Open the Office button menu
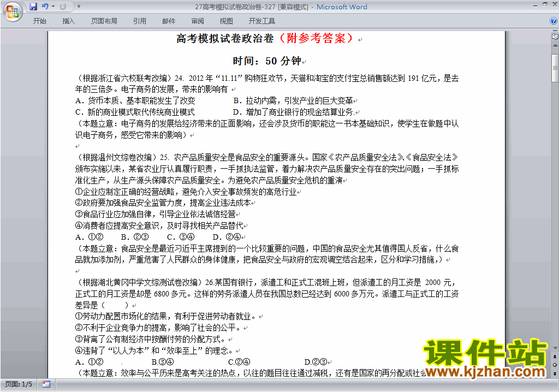The height and width of the screenshot is (392, 559). pos(12,11)
